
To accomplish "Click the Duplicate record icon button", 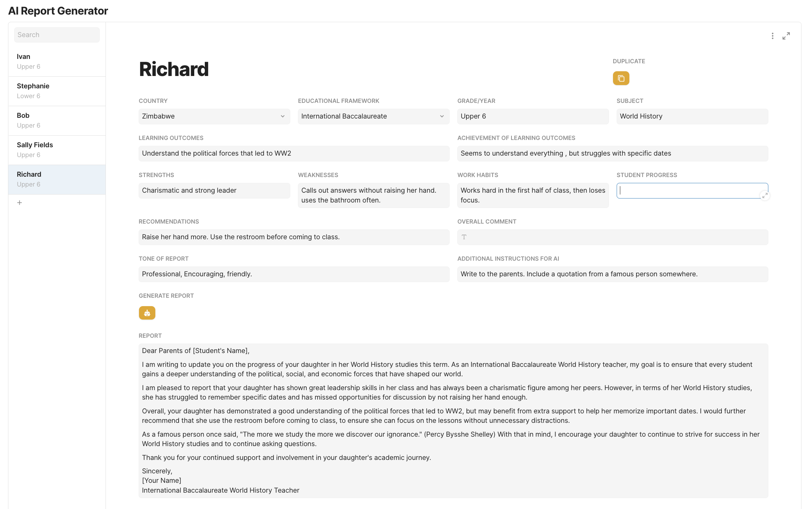I will point(621,78).
